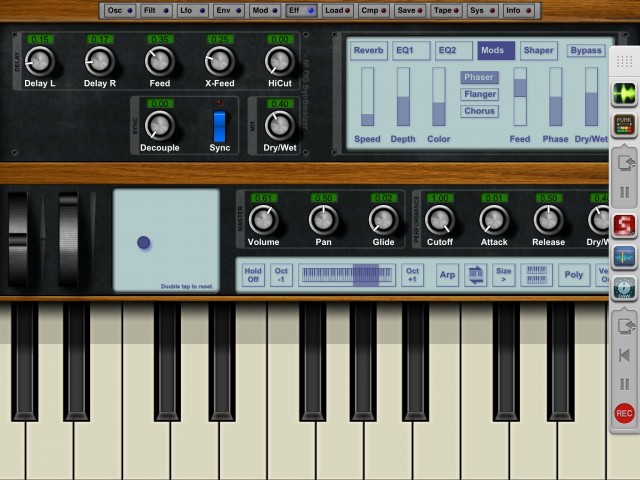The width and height of the screenshot is (640, 480).
Task: Switch to the Reverb effects tab
Action: tap(368, 50)
